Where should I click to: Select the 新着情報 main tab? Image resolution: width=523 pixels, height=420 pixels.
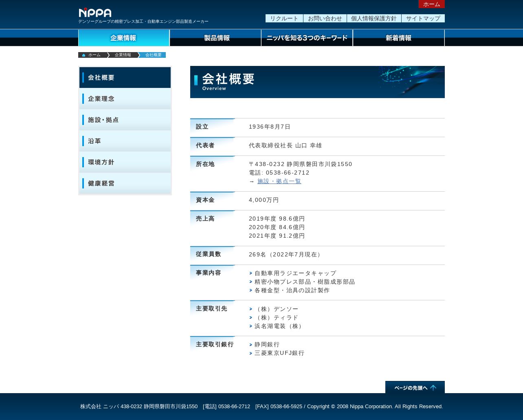click(398, 38)
